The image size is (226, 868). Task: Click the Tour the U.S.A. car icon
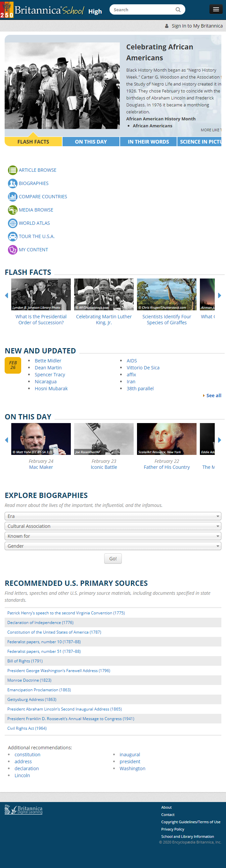click(x=13, y=236)
